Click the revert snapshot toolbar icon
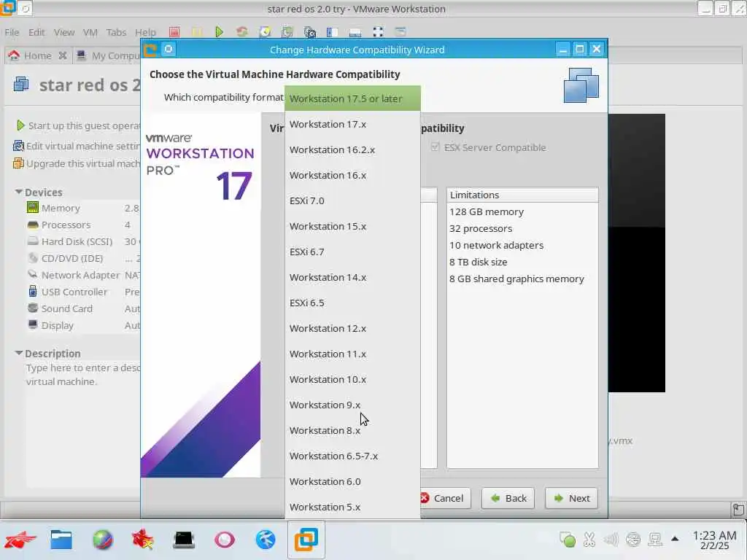The width and height of the screenshot is (747, 560). (x=287, y=32)
